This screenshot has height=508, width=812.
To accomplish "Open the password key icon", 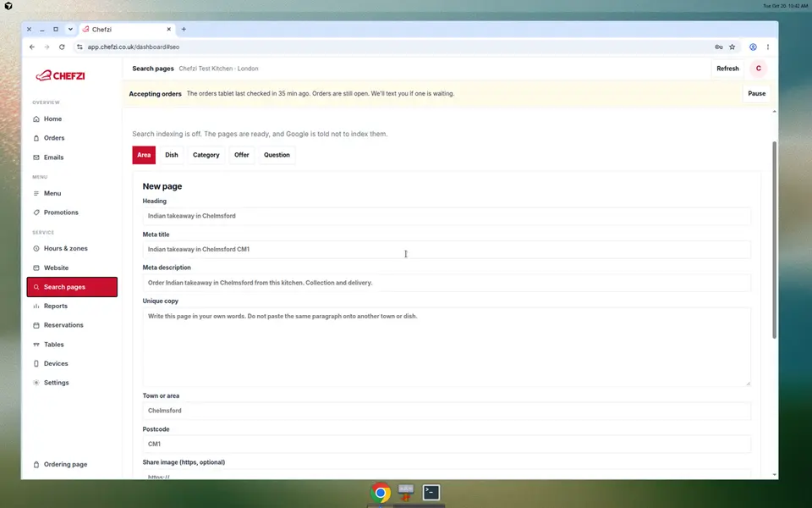I will (718, 47).
